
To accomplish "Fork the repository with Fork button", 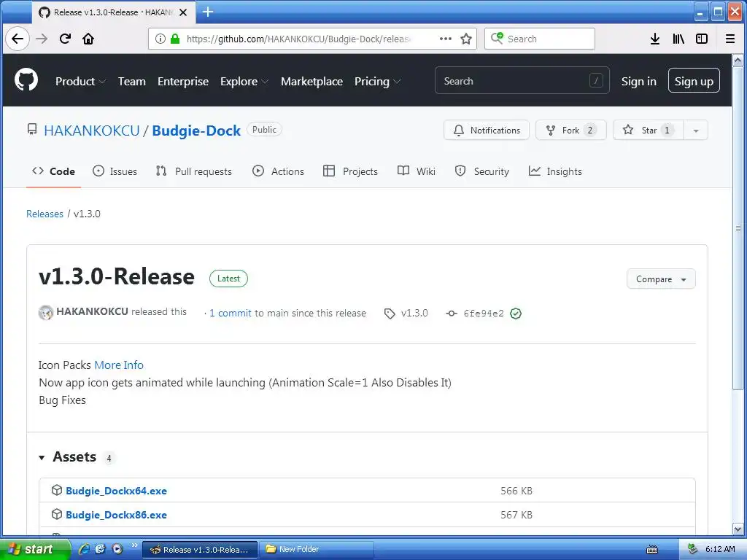I will 570,131.
